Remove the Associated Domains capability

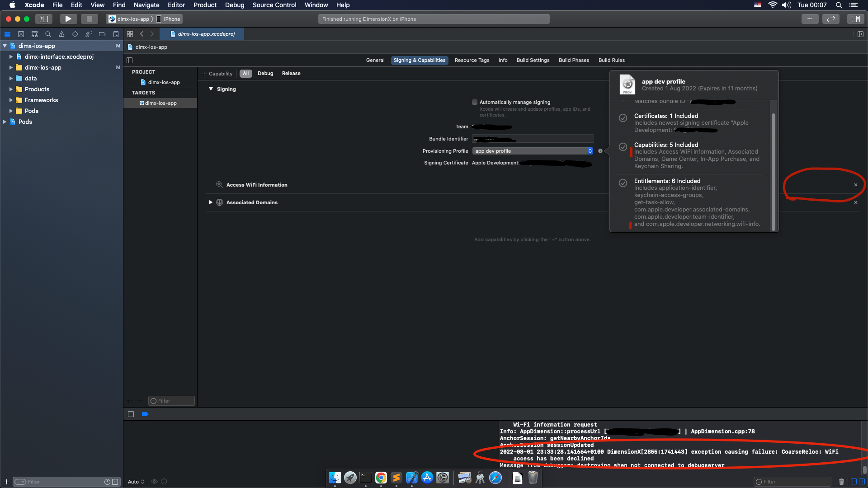[855, 202]
